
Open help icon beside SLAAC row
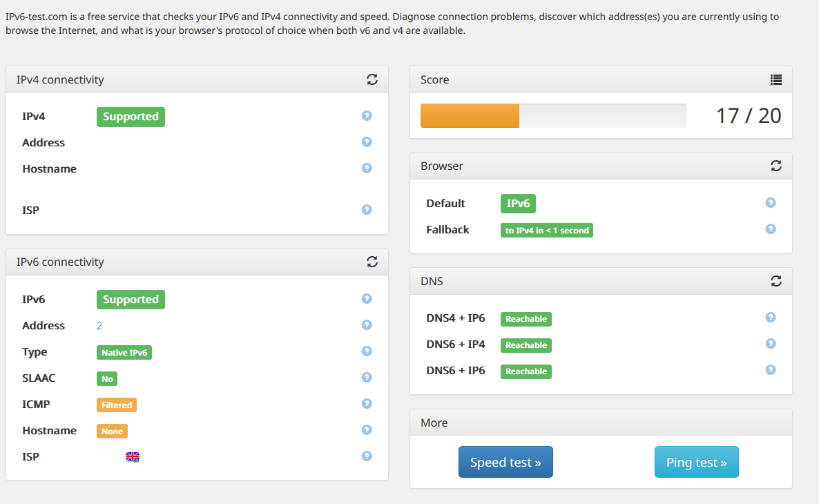(367, 378)
